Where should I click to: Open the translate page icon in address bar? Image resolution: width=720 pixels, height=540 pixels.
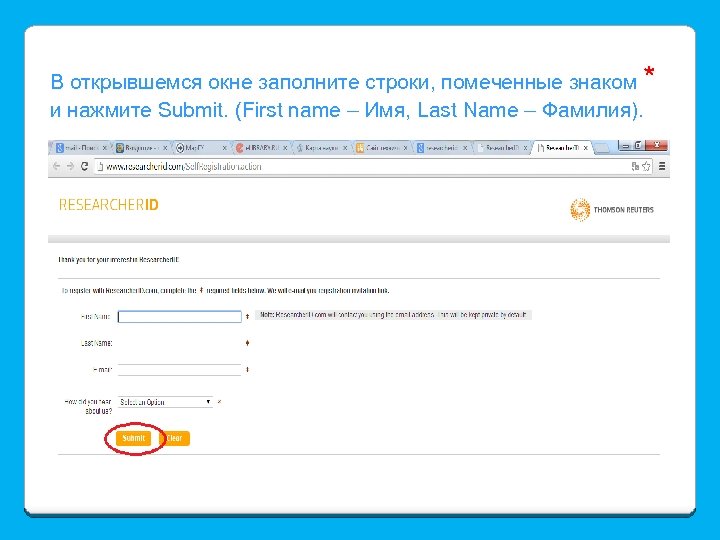click(x=636, y=166)
